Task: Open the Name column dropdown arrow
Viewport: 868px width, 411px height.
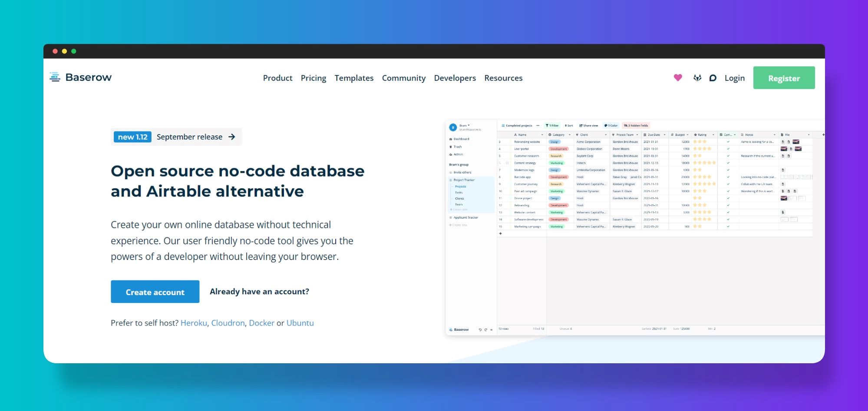Action: tap(542, 135)
